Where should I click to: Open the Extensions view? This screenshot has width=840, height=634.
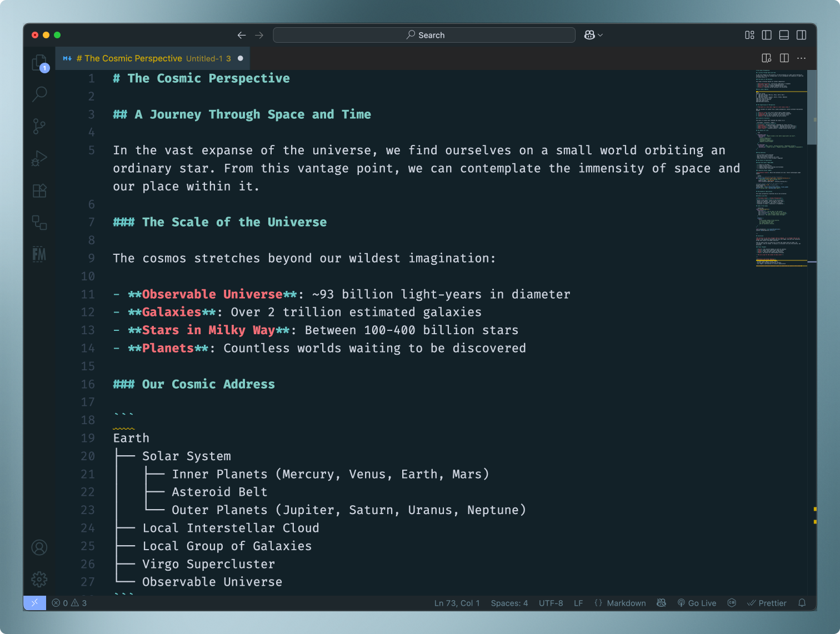(39, 191)
